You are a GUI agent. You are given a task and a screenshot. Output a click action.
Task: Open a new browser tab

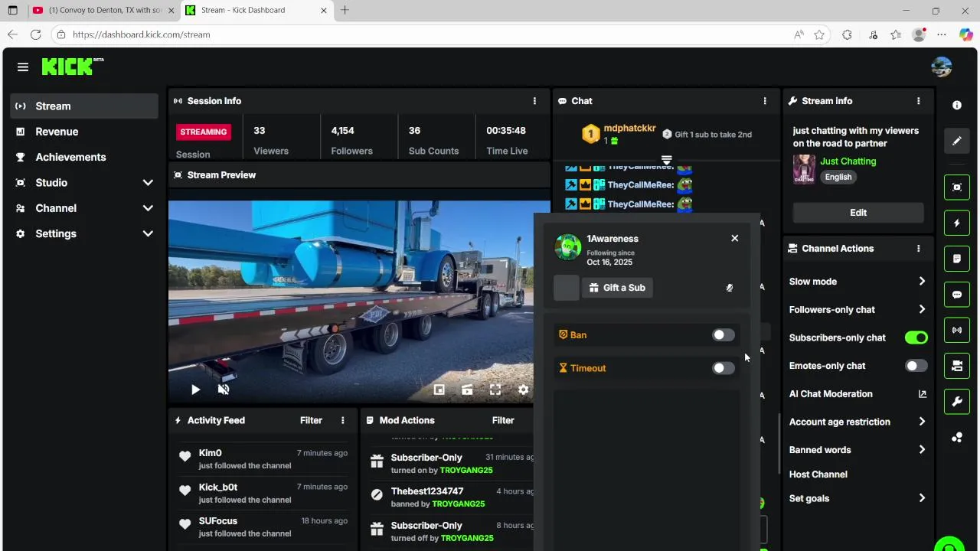click(345, 11)
